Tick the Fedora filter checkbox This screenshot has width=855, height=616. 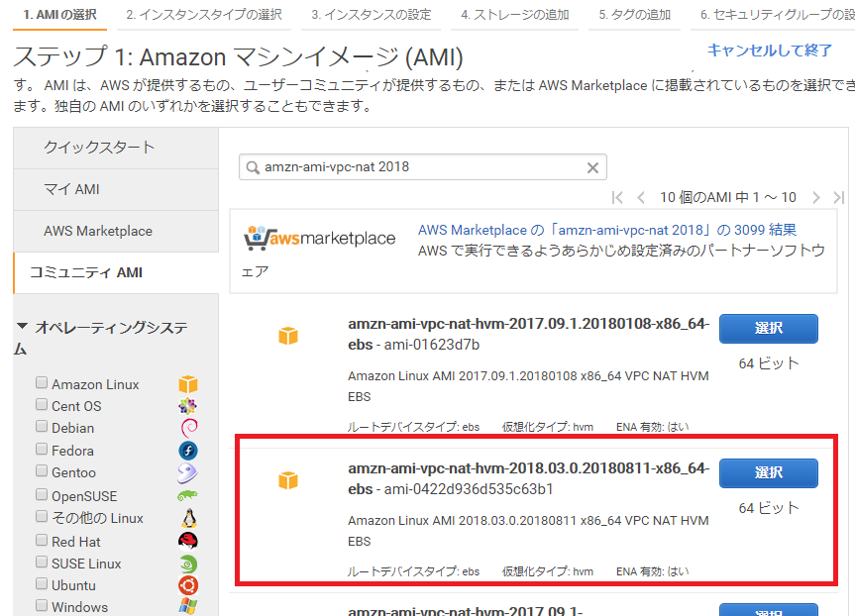pos(42,450)
